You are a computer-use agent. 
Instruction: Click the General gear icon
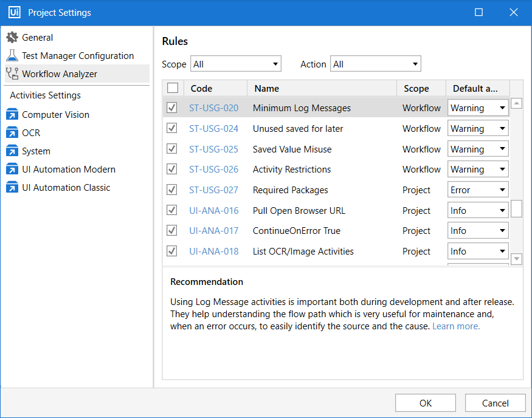point(12,38)
